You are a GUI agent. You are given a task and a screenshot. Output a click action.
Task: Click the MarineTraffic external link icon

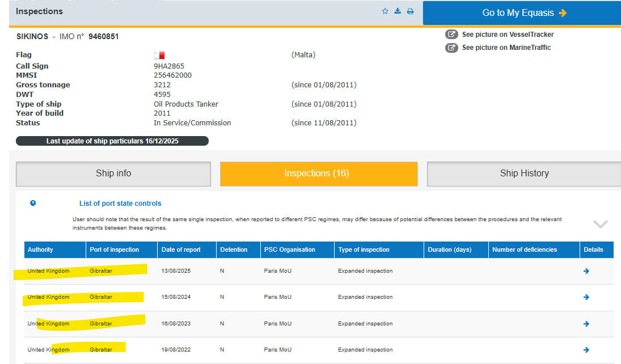click(451, 48)
